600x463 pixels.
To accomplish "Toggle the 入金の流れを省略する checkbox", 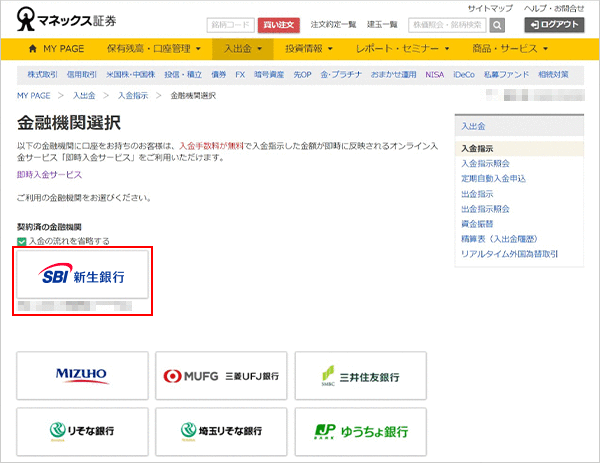I will point(22,241).
